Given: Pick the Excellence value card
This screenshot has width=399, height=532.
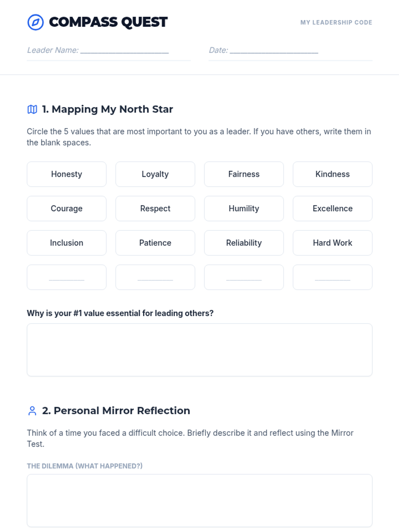Looking at the screenshot, I should pos(332,208).
